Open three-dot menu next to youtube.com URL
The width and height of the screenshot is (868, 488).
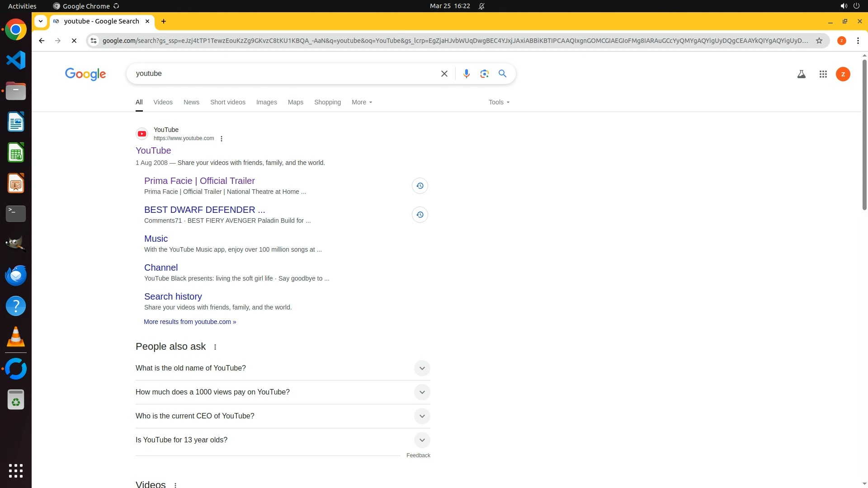click(x=222, y=139)
